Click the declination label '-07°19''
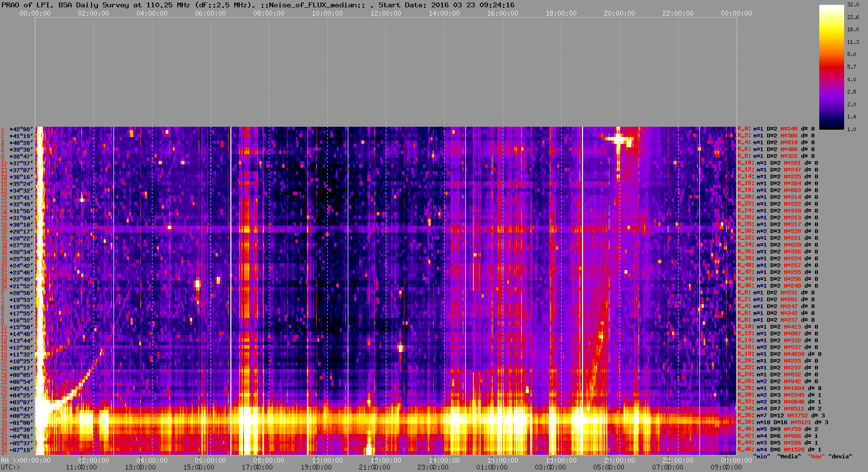Screen dimensions: 868x472 [x=21, y=450]
